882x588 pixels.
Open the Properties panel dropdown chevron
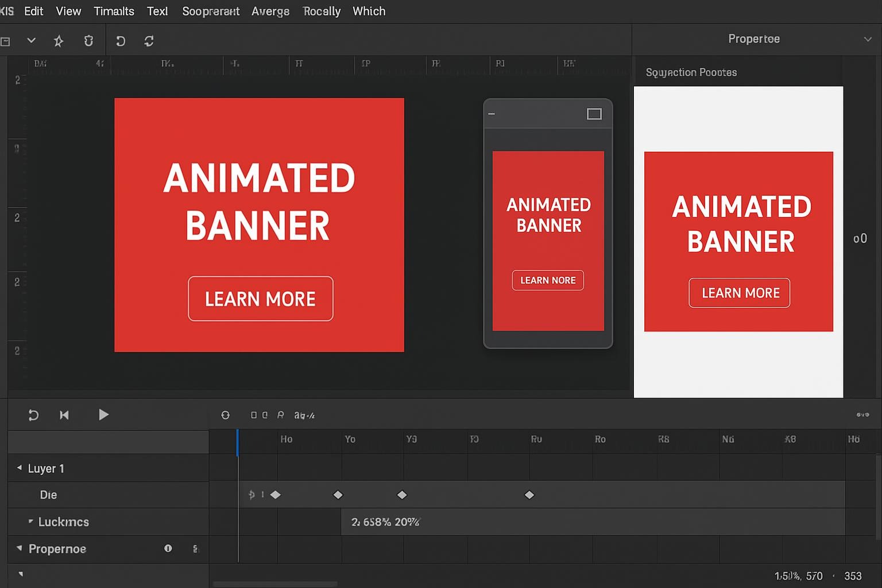coord(867,39)
